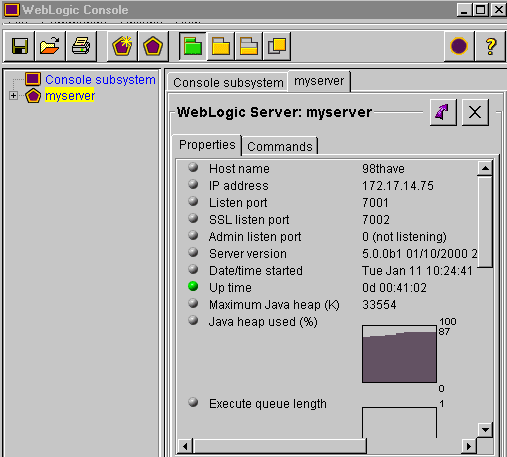507x457 pixels.
Task: Toggle the Host name monitor ball
Action: pyautogui.click(x=193, y=167)
